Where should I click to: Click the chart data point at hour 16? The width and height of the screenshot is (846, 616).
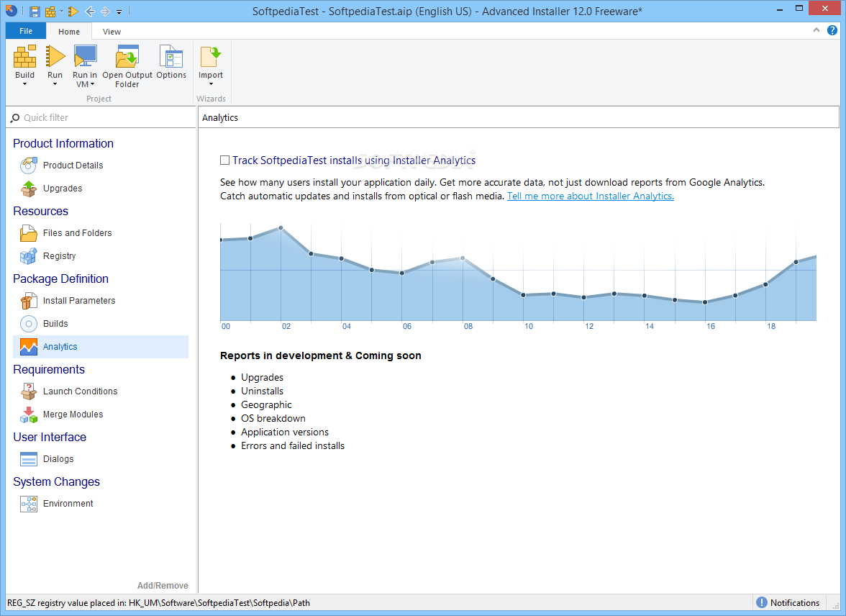point(705,302)
